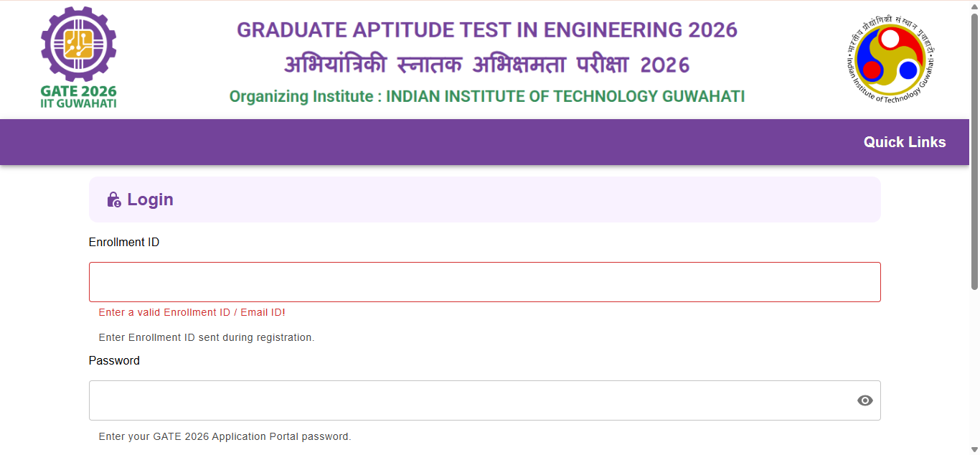The image size is (980, 455).
Task: Click the padlock icon beside the Login heading
Action: coord(115,200)
